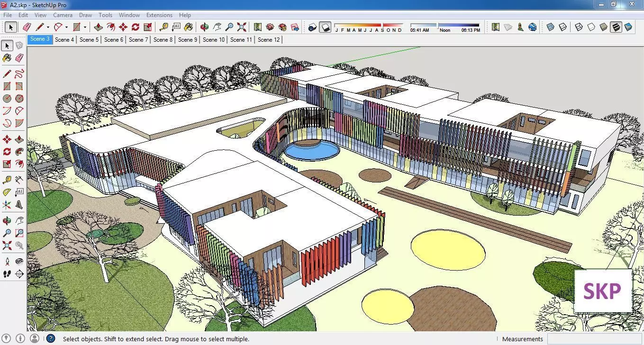
Task: Choose the Arc tool in top toolbar
Action: click(x=58, y=27)
